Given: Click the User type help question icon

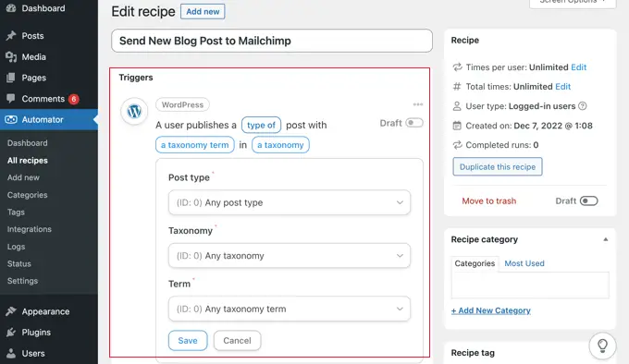Looking at the screenshot, I should pos(583,106).
